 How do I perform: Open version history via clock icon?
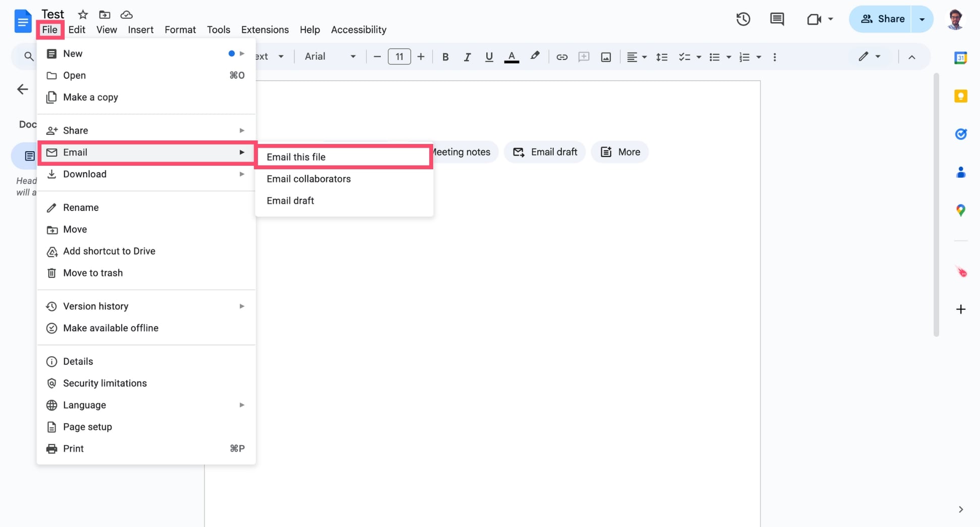pyautogui.click(x=743, y=19)
